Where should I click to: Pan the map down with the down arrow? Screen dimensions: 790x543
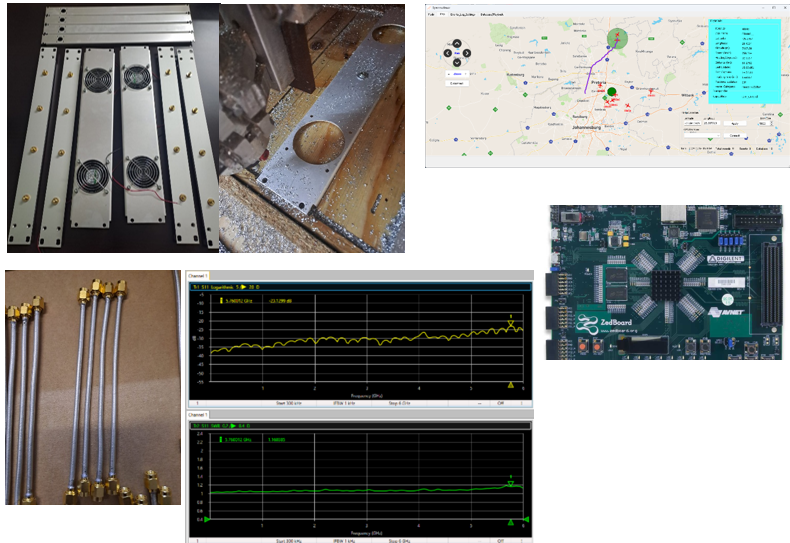(x=456, y=63)
